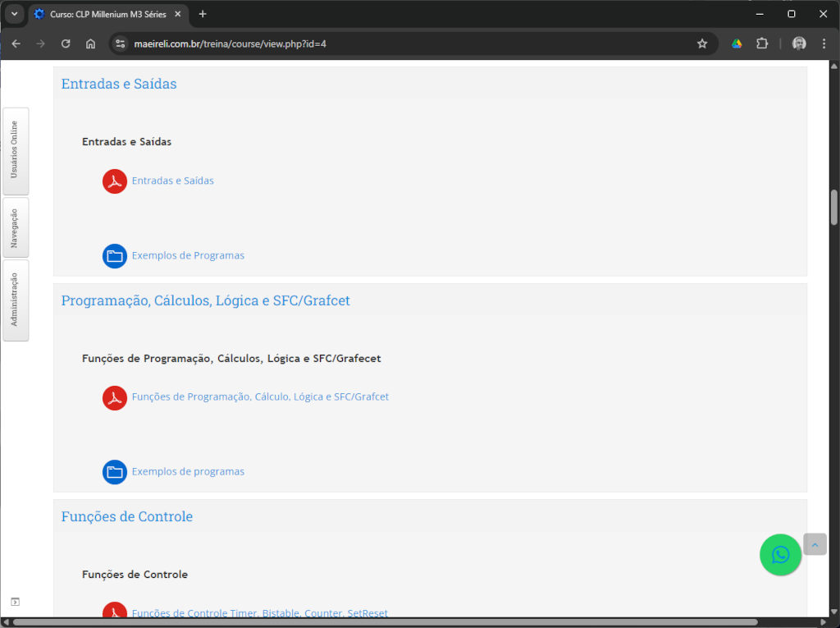Open the lowercase Exemplos de programas link
Viewport: 840px width, 628px height.
pos(188,472)
